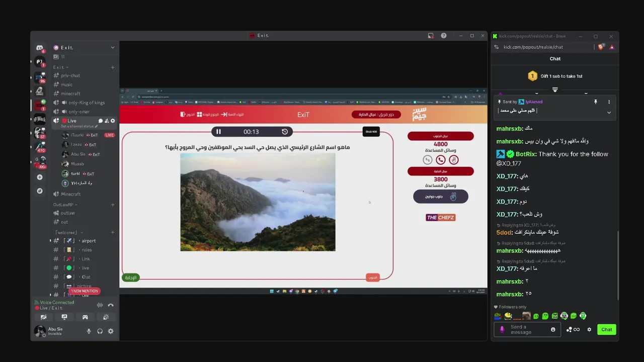This screenshot has width=644, height=362.
Task: Start an activity with game controller icon
Action: [x=85, y=317]
